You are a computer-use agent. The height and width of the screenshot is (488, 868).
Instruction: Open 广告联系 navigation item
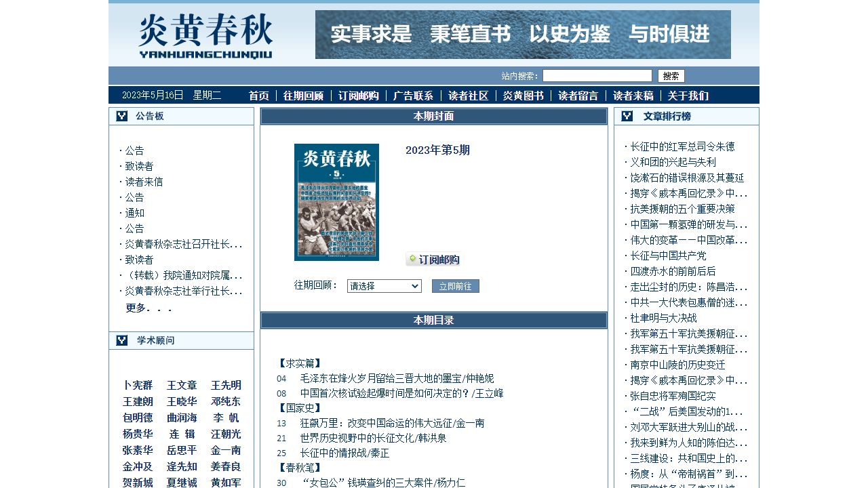[414, 96]
